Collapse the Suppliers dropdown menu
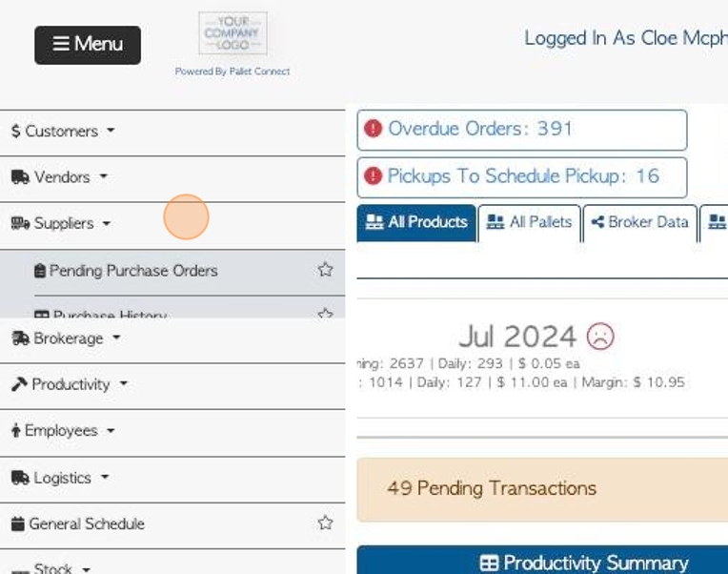 (61, 223)
